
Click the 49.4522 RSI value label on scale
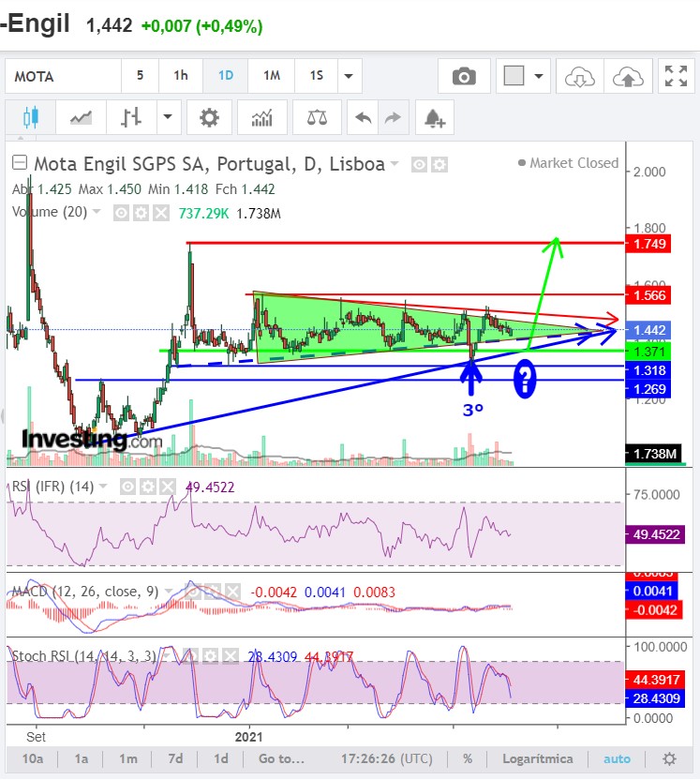[655, 534]
